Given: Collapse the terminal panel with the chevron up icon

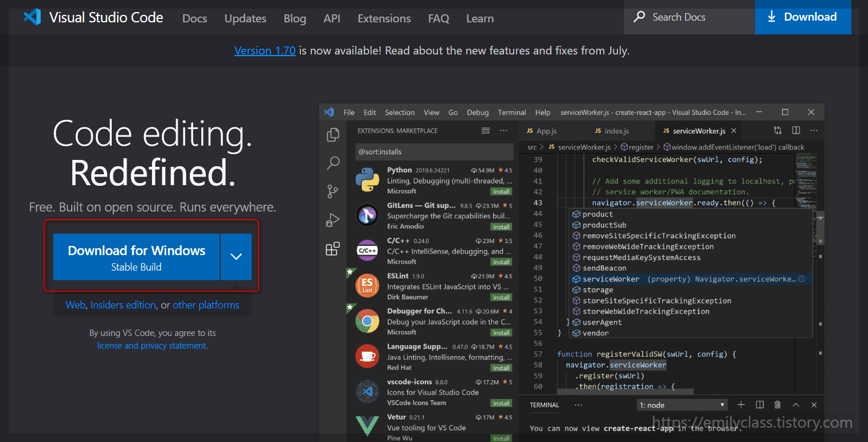Looking at the screenshot, I should coord(796,405).
